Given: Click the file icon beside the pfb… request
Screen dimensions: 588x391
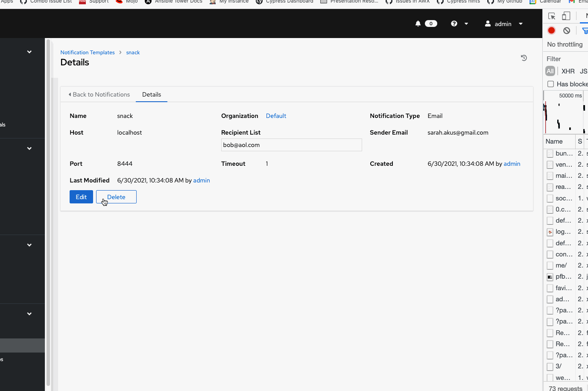Looking at the screenshot, I should coord(550,277).
